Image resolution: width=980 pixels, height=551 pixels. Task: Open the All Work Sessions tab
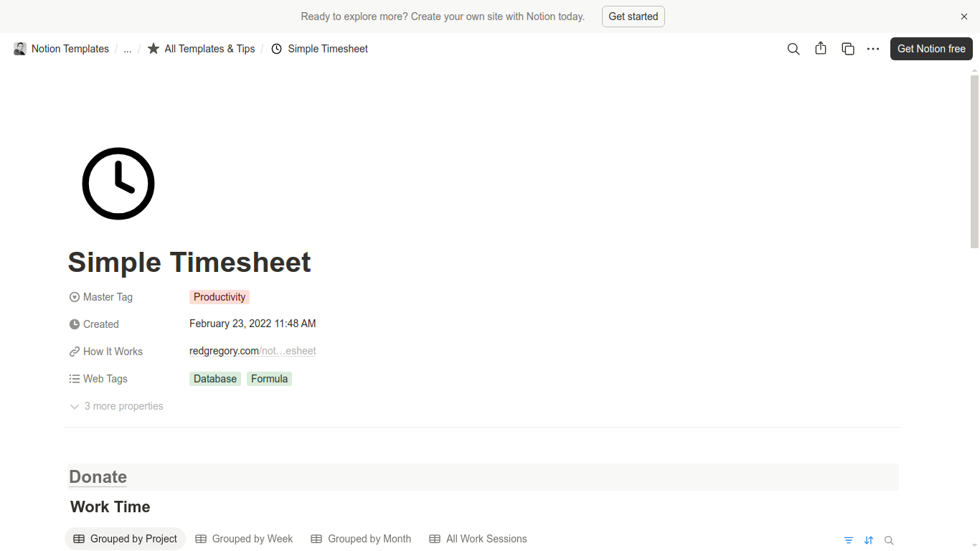[x=479, y=539]
